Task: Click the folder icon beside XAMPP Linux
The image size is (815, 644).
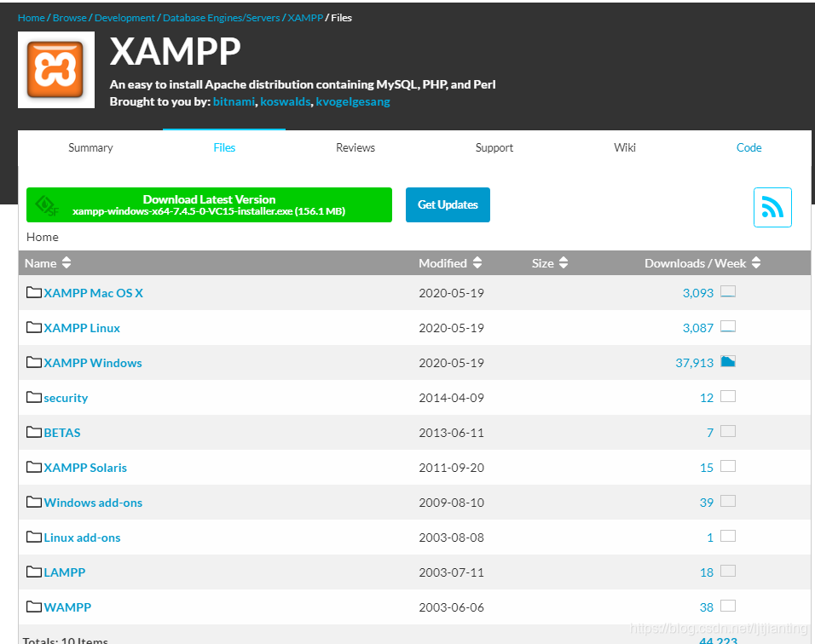Action: click(x=34, y=327)
